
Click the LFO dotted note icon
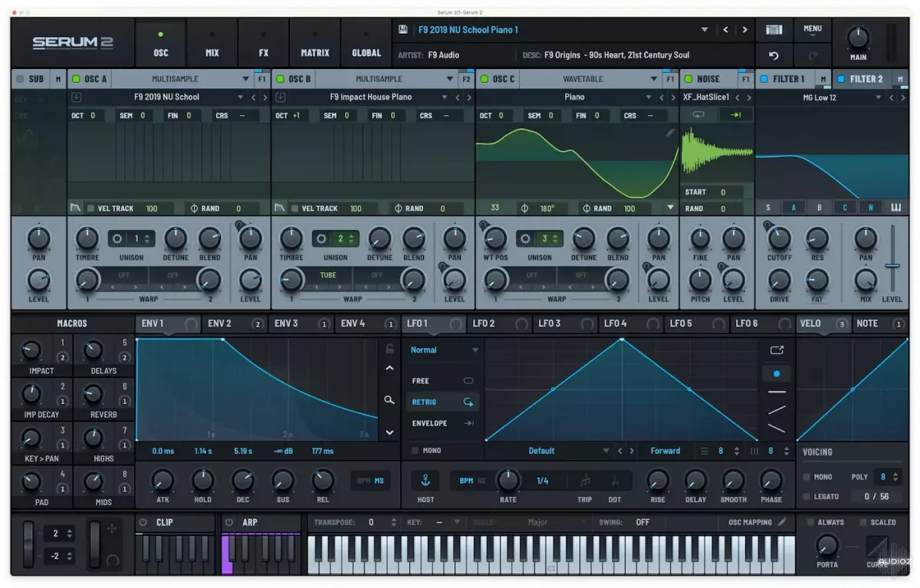pos(615,481)
